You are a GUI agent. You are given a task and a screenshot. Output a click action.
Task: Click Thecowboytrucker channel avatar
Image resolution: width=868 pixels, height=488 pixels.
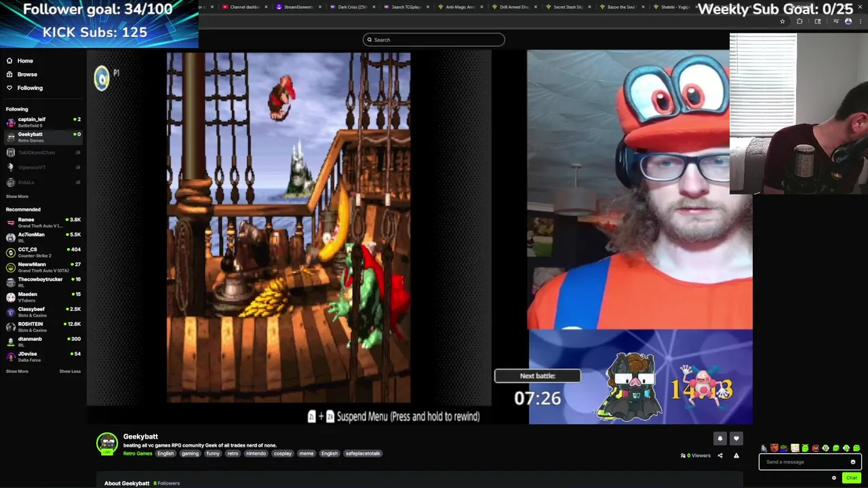[10, 282]
